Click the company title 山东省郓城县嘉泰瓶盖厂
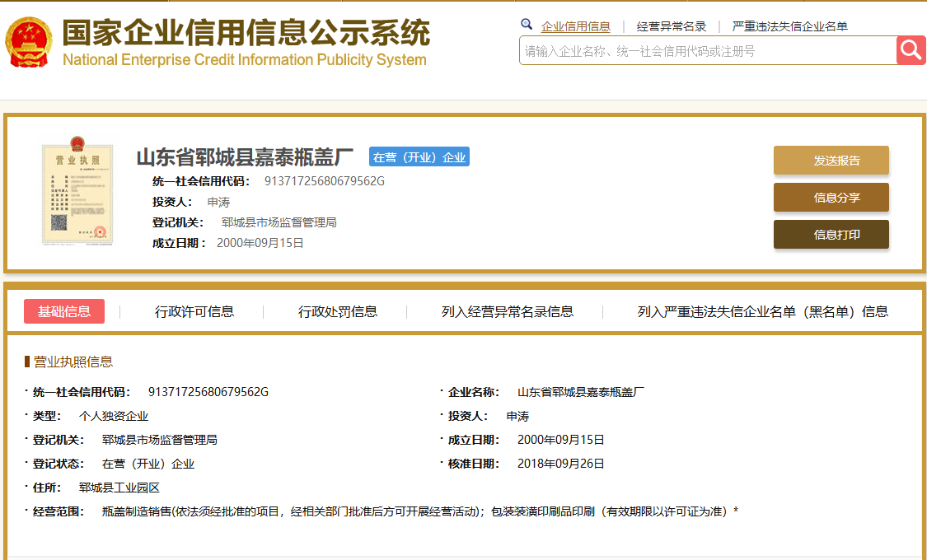Viewport: 927px width, 560px height. coord(244,157)
